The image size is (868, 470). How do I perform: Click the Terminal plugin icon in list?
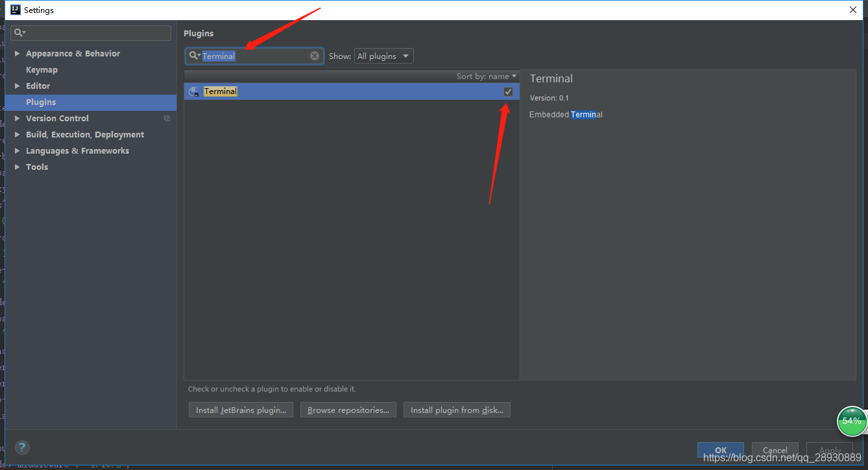tap(193, 91)
